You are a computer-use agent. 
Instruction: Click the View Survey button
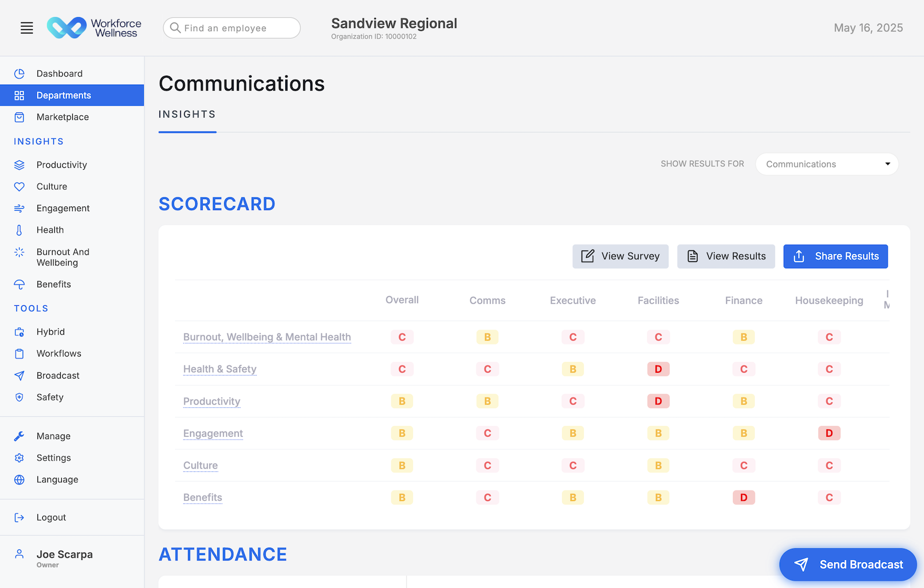620,256
